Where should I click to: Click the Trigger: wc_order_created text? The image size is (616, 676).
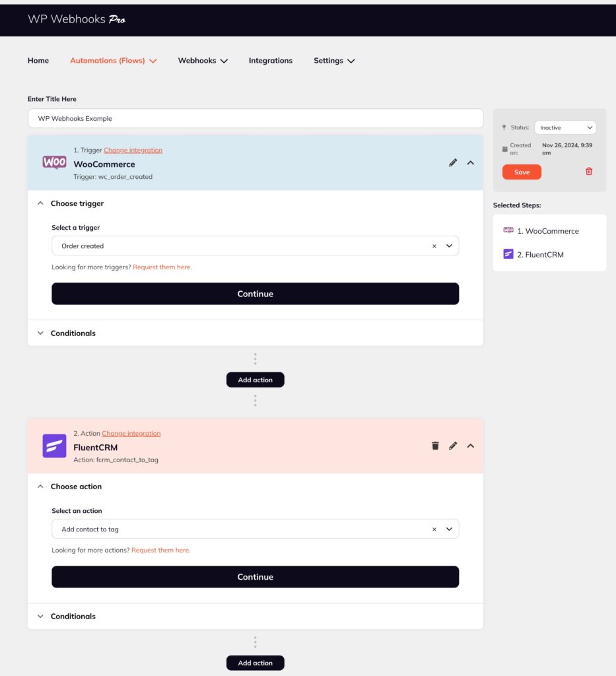tap(113, 177)
